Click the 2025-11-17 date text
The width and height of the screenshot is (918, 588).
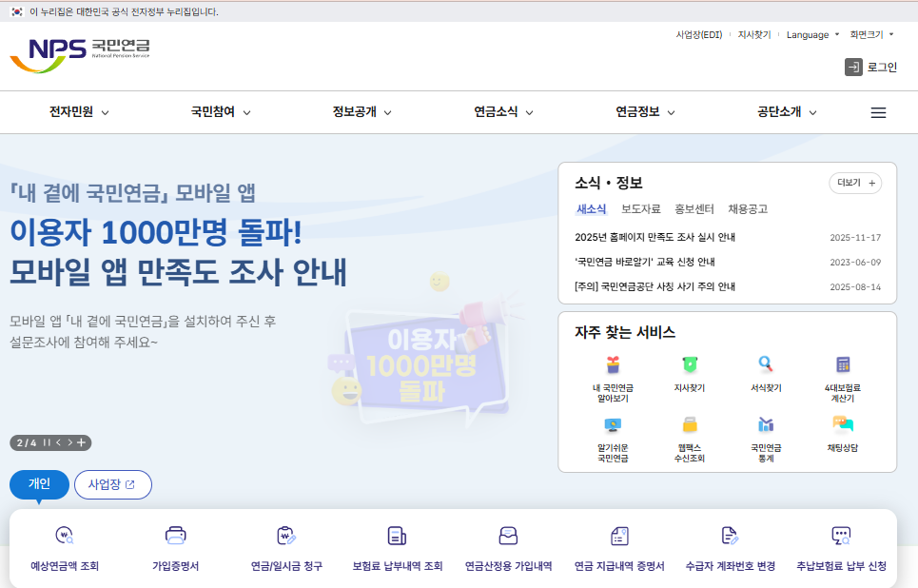click(855, 238)
